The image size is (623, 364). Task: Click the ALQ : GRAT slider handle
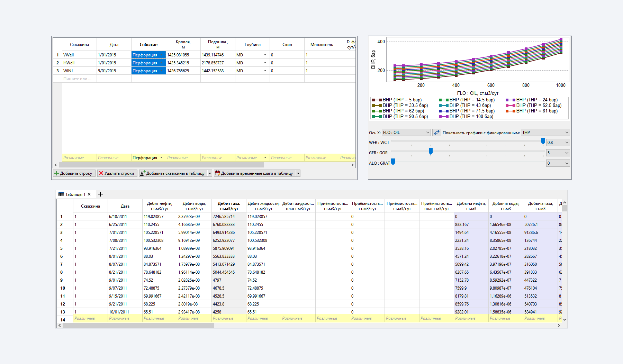point(393,162)
